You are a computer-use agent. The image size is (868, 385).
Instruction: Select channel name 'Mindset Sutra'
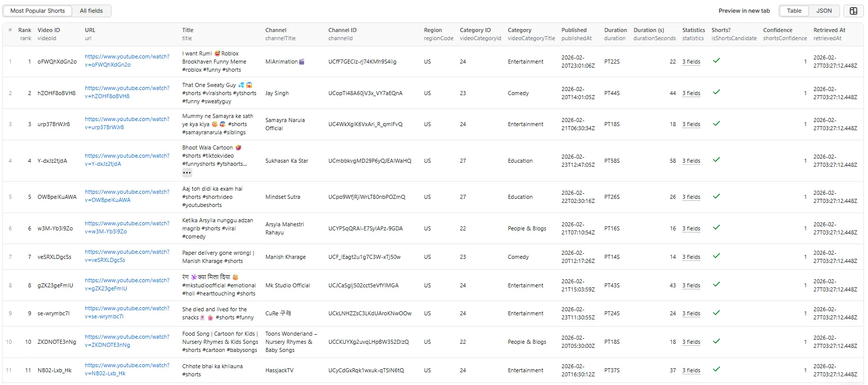tap(283, 197)
